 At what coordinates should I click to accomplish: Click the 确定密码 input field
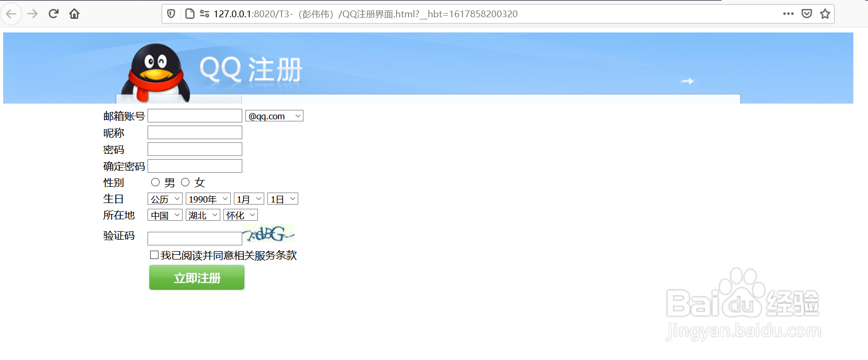click(195, 166)
